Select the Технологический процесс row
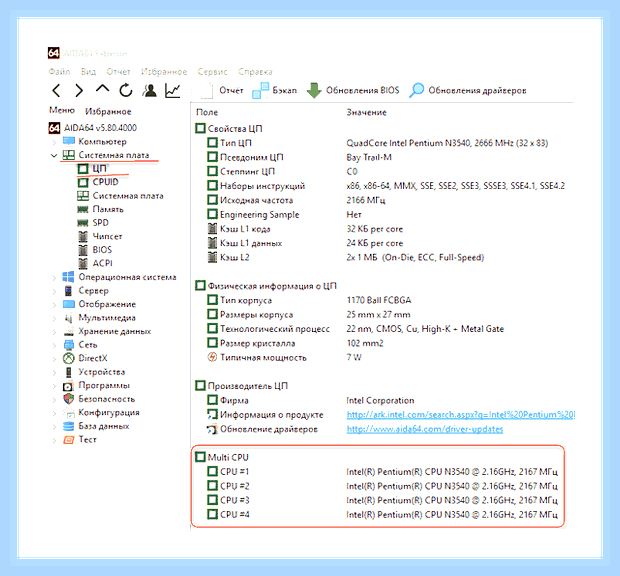Image resolution: width=620 pixels, height=576 pixels. [355, 329]
